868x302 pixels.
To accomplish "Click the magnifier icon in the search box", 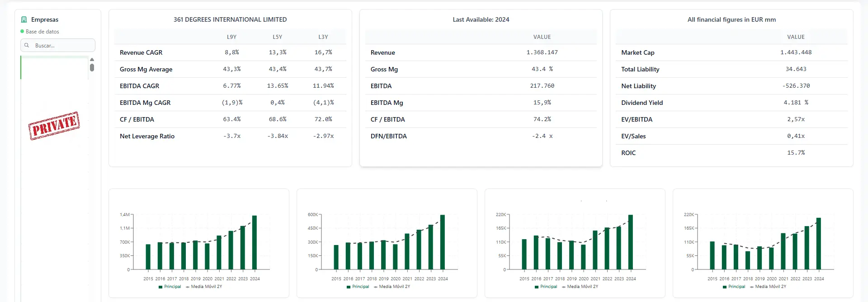I will [27, 45].
